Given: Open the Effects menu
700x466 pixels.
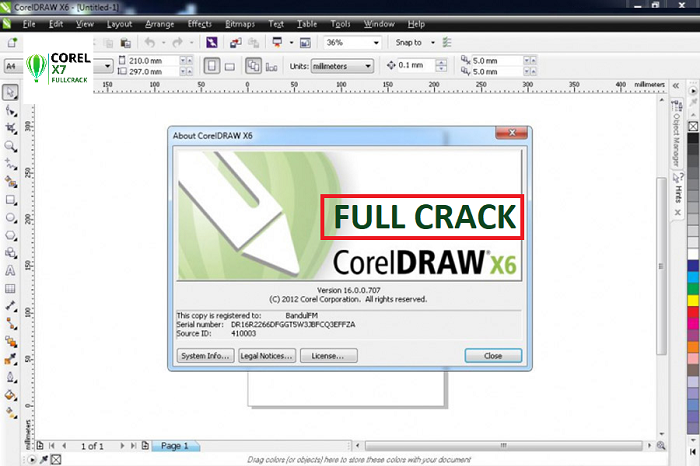Looking at the screenshot, I should click(200, 24).
